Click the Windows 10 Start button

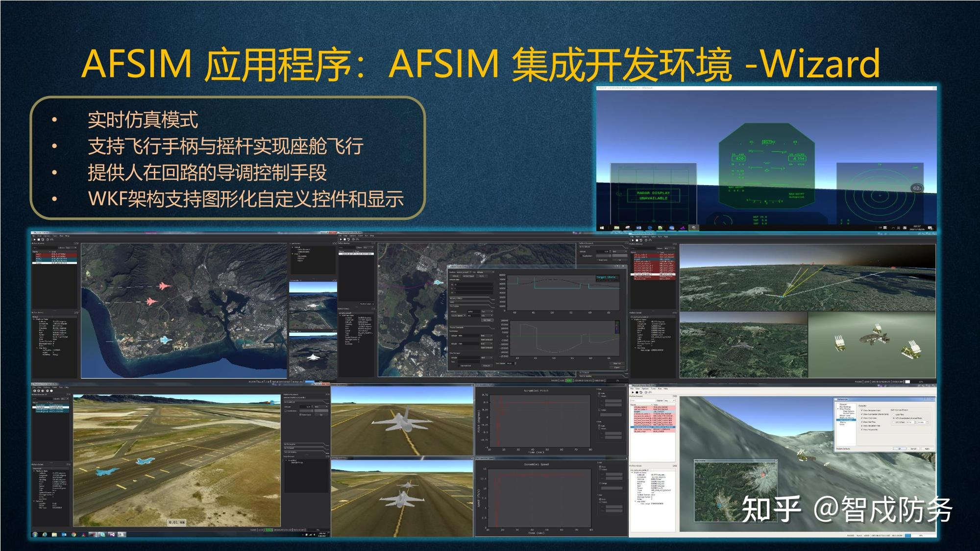(x=602, y=228)
